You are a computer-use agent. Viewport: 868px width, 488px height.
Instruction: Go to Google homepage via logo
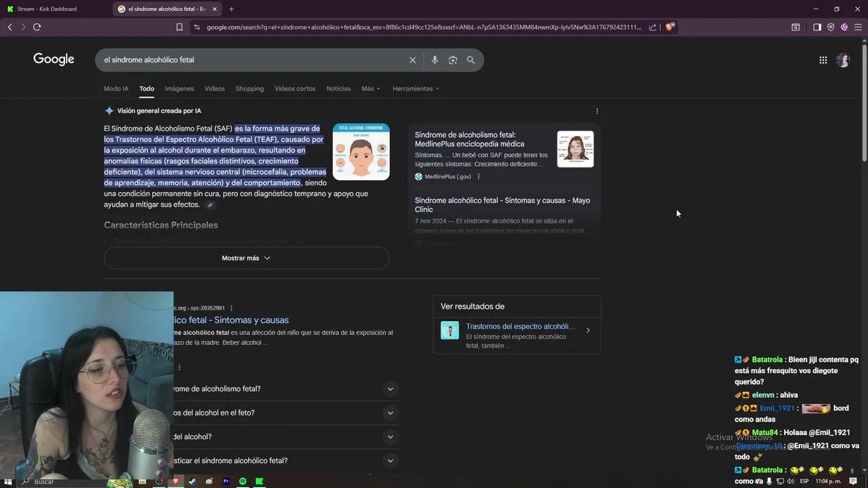[54, 59]
